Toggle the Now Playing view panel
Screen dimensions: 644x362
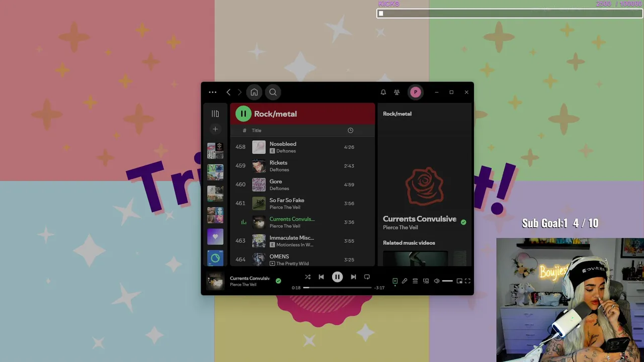point(395,281)
